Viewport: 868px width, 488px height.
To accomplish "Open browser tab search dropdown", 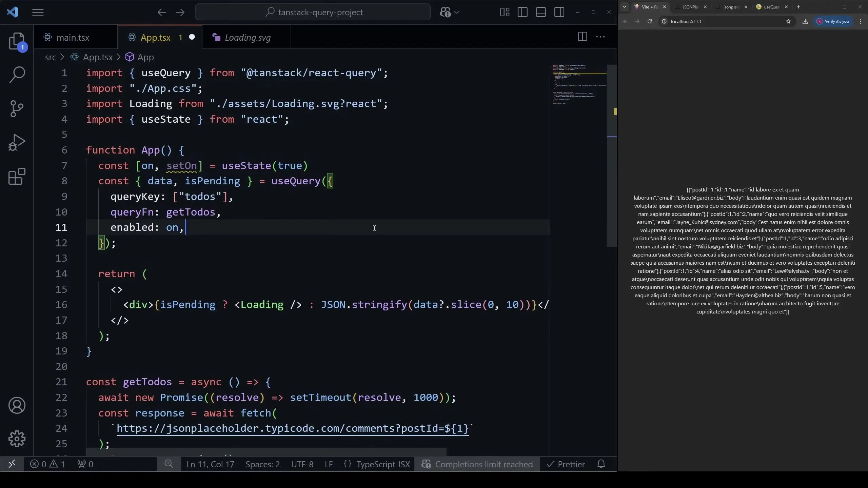I will [x=624, y=7].
